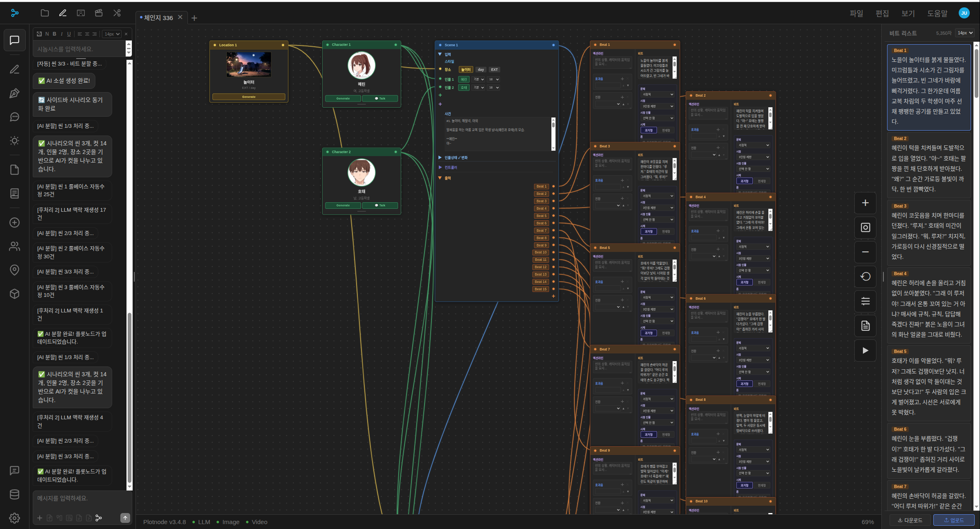Image resolution: width=980 pixels, height=529 pixels.
Task: Click the play button in the canvas controls
Action: pos(865,350)
